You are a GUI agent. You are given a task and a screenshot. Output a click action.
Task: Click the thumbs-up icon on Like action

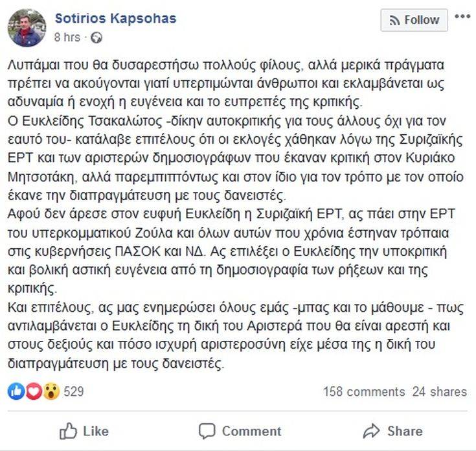click(x=68, y=430)
